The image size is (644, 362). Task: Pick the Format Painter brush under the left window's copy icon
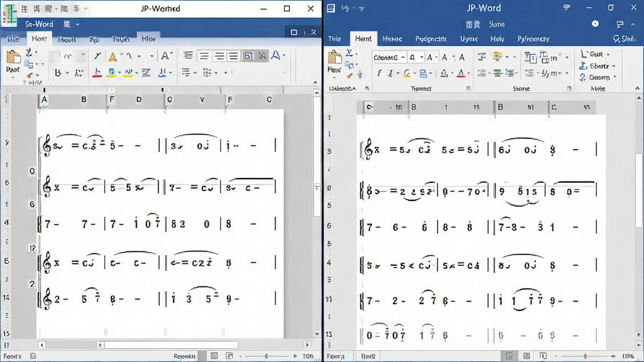point(29,75)
